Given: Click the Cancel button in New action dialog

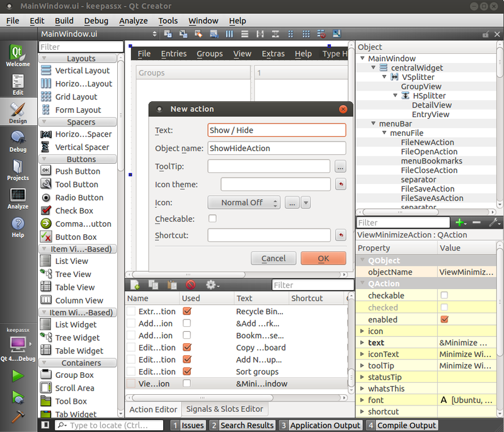Looking at the screenshot, I should [273, 258].
